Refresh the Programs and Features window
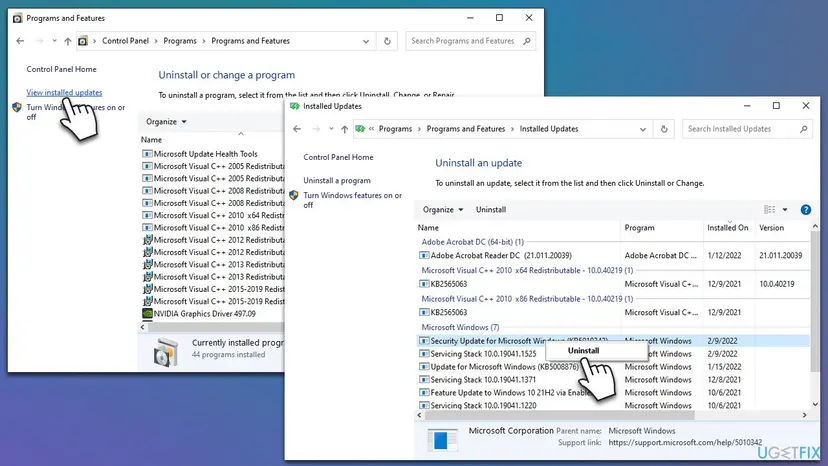The image size is (828, 466). 387,41
